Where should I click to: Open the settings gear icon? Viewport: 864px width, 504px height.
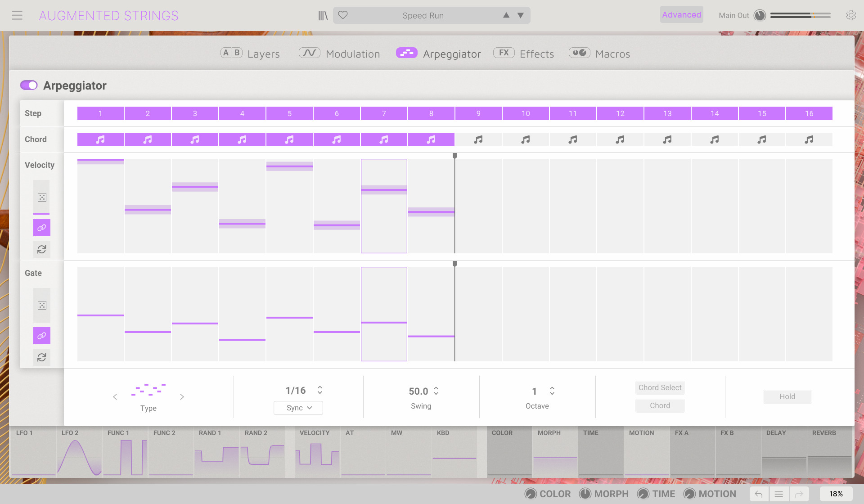[850, 15]
